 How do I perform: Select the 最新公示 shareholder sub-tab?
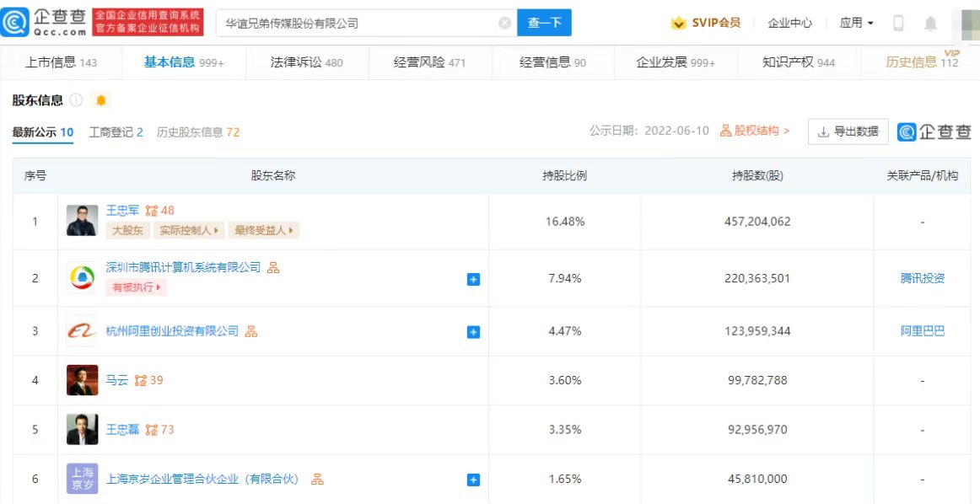pos(42,132)
